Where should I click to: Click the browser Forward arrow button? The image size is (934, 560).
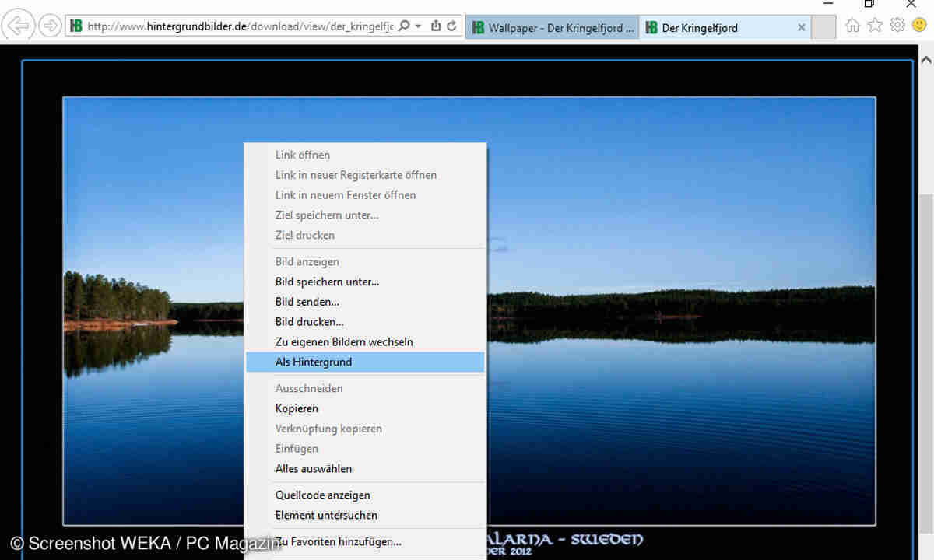tap(49, 26)
